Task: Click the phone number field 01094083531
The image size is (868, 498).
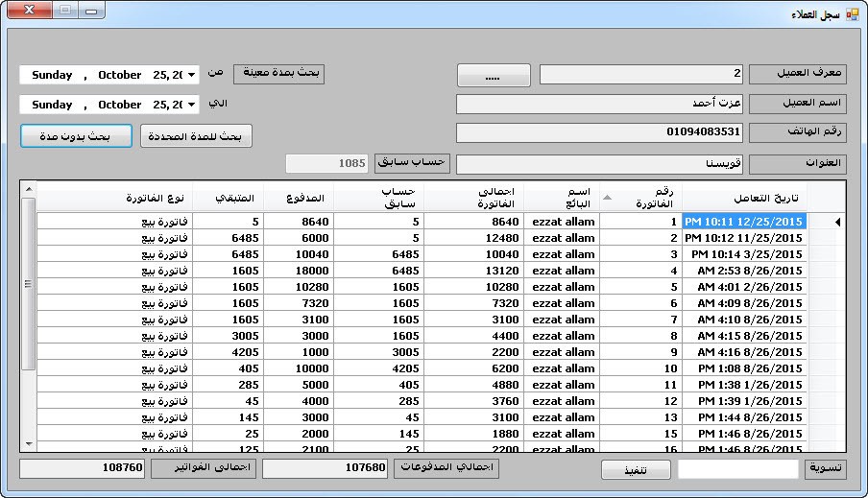Action: pos(599,133)
